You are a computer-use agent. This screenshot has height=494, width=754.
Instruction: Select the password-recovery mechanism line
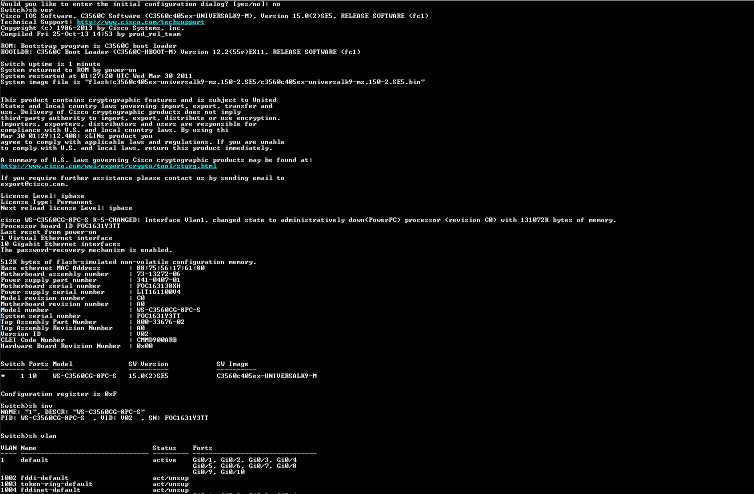(x=87, y=250)
